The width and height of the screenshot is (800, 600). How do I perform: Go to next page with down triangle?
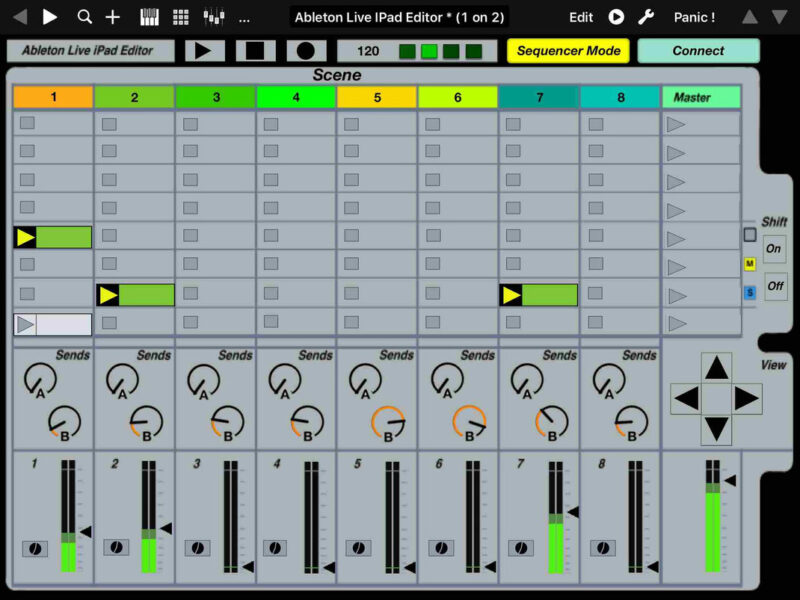click(779, 17)
